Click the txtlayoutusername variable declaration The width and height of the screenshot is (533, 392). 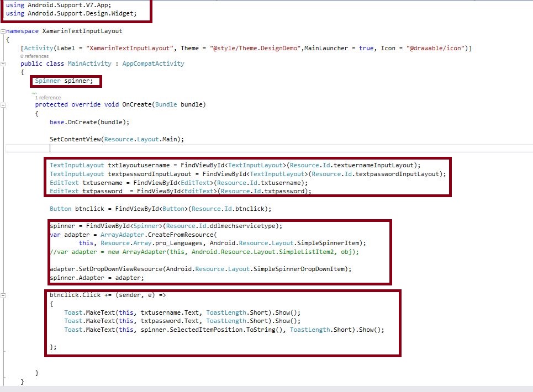pos(235,165)
